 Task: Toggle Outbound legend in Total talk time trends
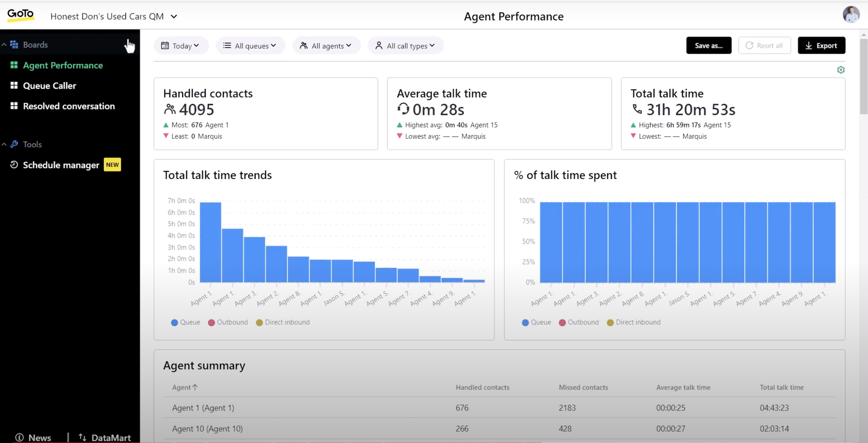[x=228, y=322]
